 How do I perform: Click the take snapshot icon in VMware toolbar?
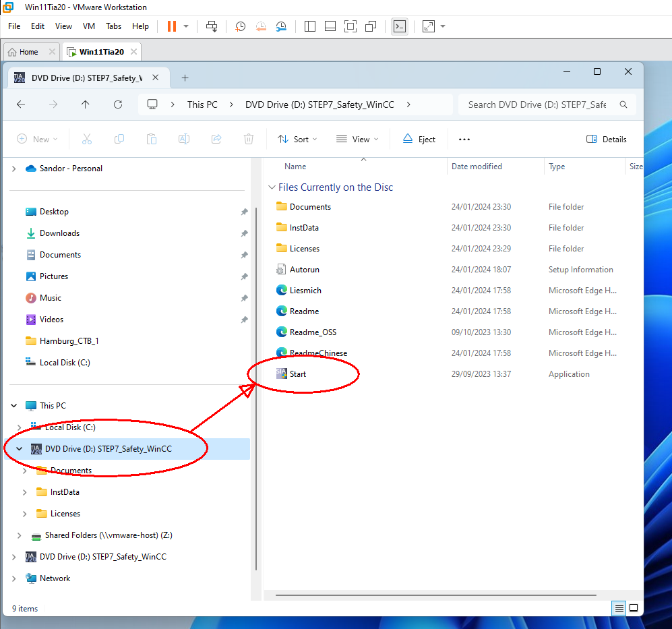tap(240, 26)
